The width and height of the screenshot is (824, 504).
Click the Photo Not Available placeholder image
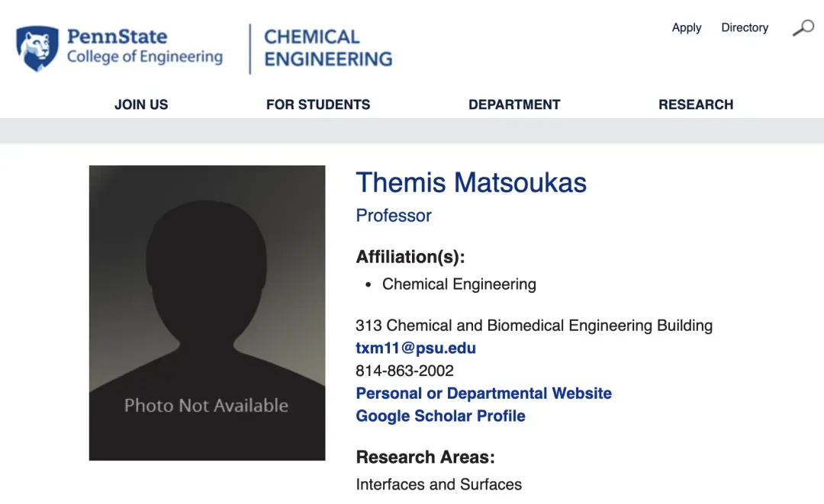(207, 313)
